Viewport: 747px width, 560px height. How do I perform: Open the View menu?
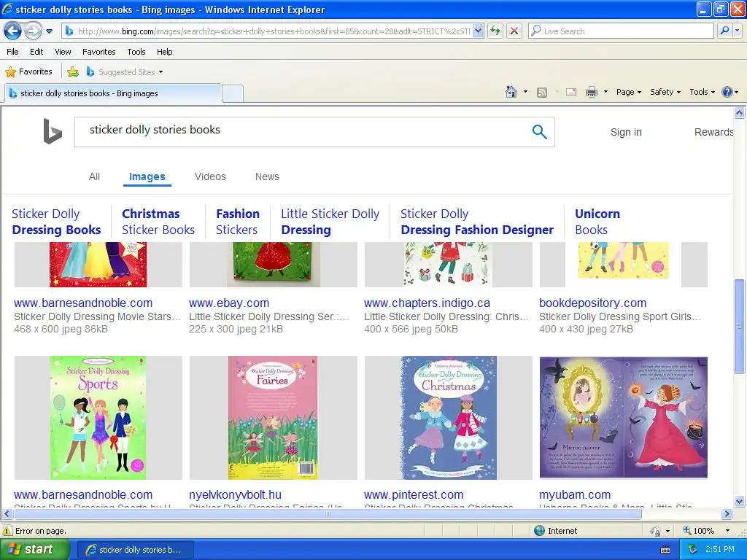[x=63, y=52]
